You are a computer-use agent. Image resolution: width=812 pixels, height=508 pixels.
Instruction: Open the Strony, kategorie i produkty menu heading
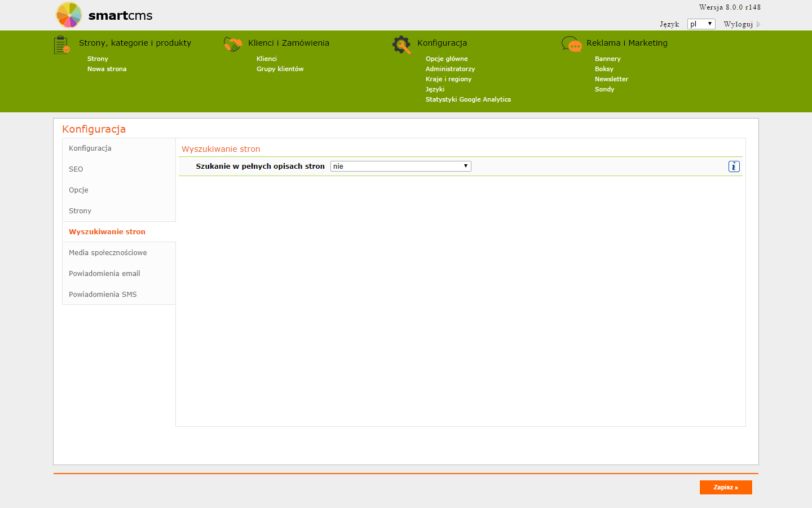click(x=135, y=43)
